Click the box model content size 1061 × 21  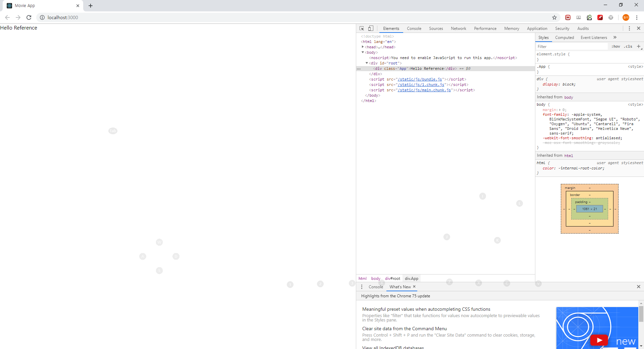tap(590, 209)
